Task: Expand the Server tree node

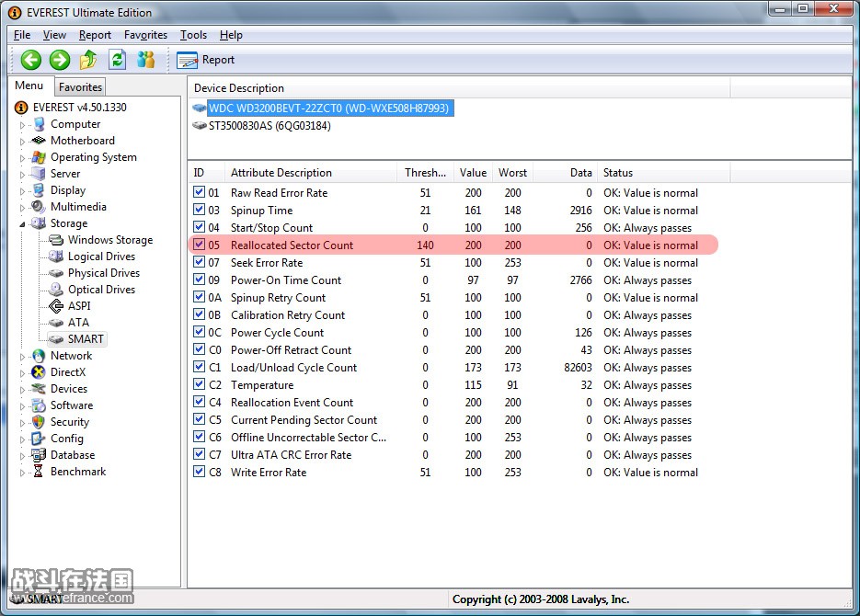Action: click(22, 175)
